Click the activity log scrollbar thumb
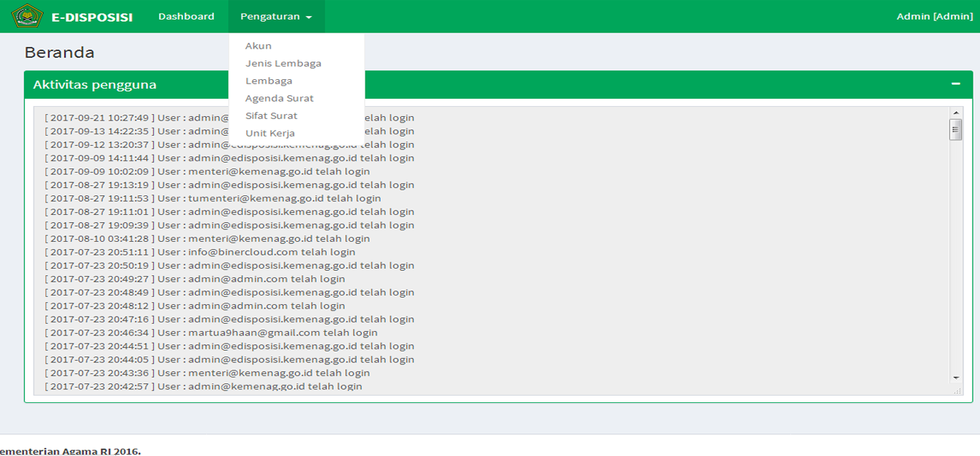This screenshot has height=456, width=980. (x=956, y=130)
